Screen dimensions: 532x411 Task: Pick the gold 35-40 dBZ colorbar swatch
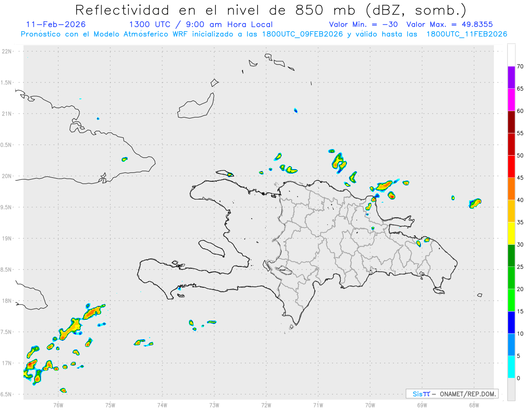(x=511, y=211)
